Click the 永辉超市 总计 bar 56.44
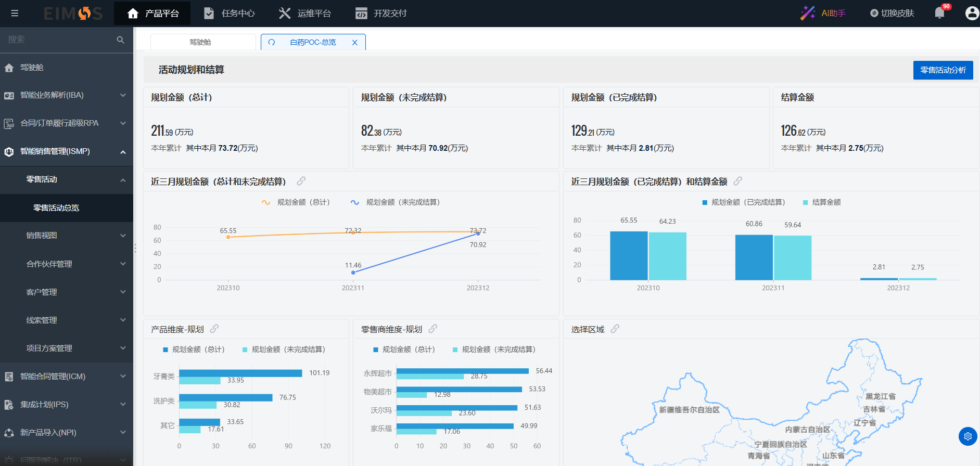The width and height of the screenshot is (980, 466). tap(462, 371)
